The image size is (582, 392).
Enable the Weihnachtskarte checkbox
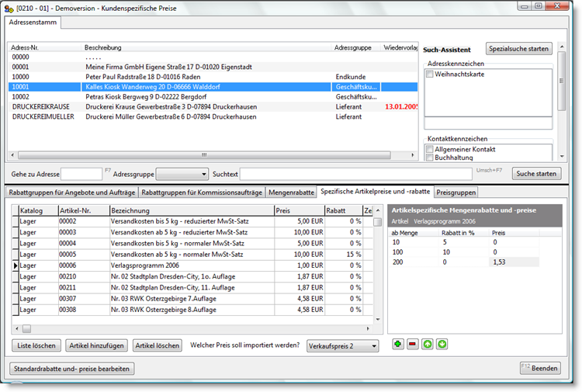pos(430,74)
